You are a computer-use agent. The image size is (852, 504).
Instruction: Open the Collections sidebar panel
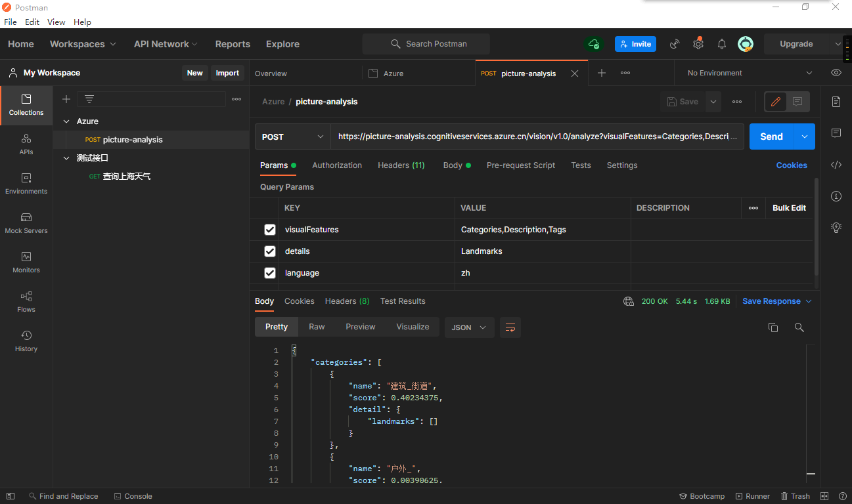click(26, 105)
